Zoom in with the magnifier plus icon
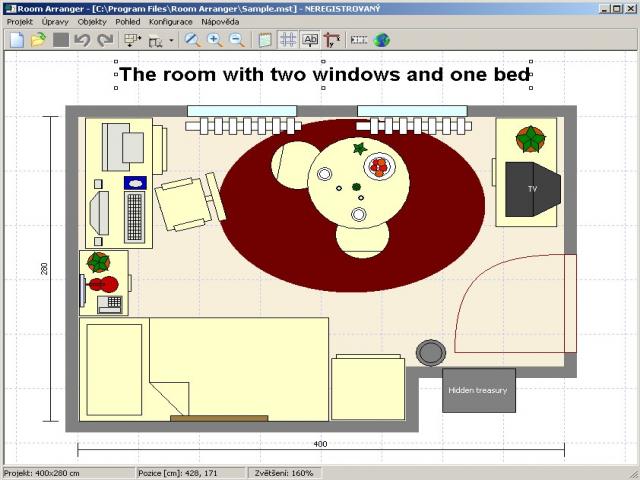Viewport: 640px width, 480px height. pos(215,40)
